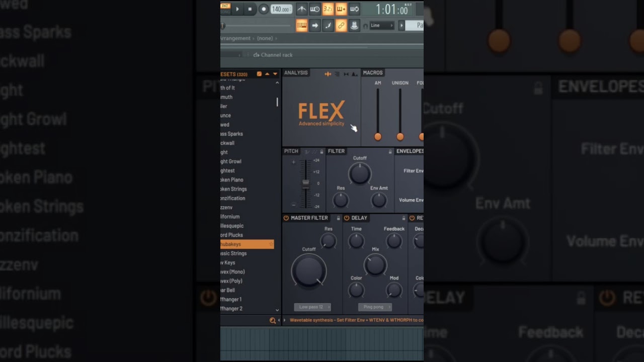Expand info bar with right arrow
The image size is (644, 362).
(285, 320)
